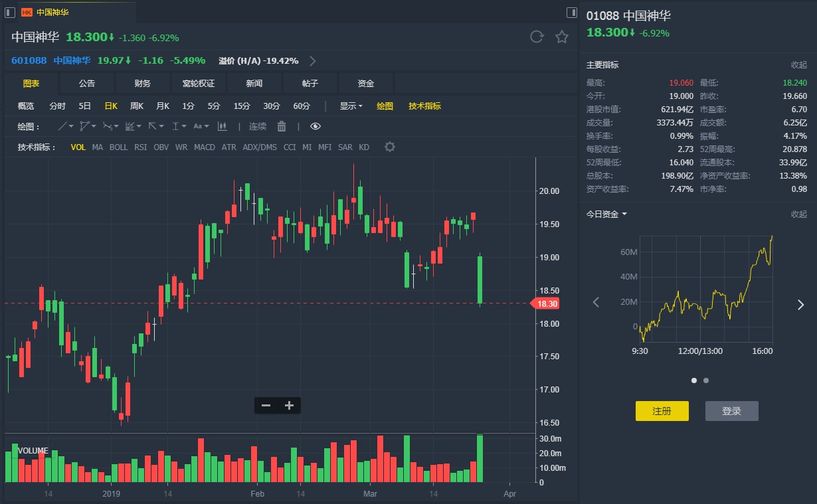Select the candlestick pattern drawing icon
This screenshot has height=504, width=817.
[x=222, y=126]
